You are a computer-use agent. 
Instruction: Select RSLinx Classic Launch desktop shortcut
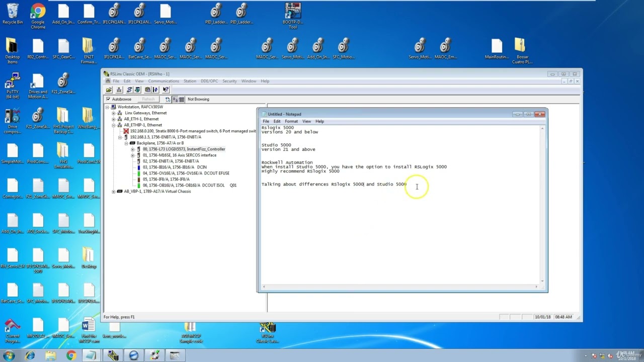(267, 333)
